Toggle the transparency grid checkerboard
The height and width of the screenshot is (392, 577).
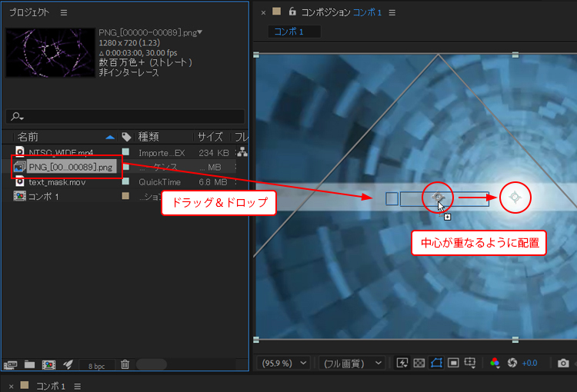pyautogui.click(x=419, y=363)
